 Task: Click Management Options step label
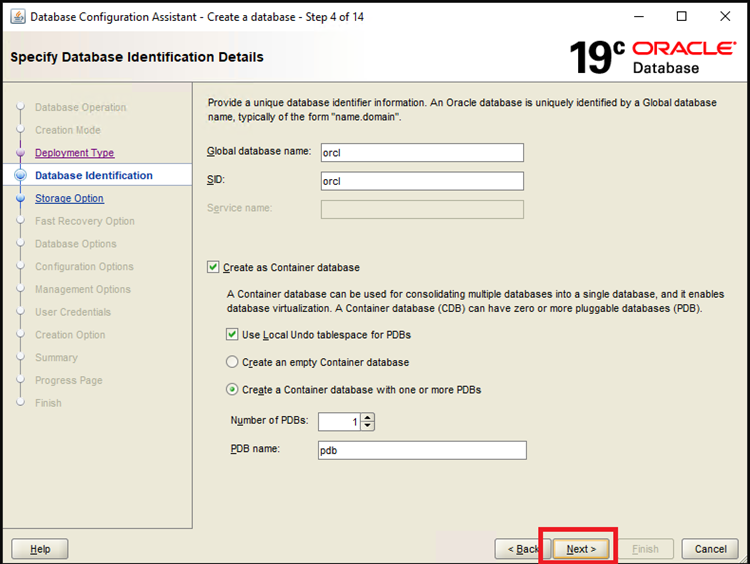pos(83,289)
